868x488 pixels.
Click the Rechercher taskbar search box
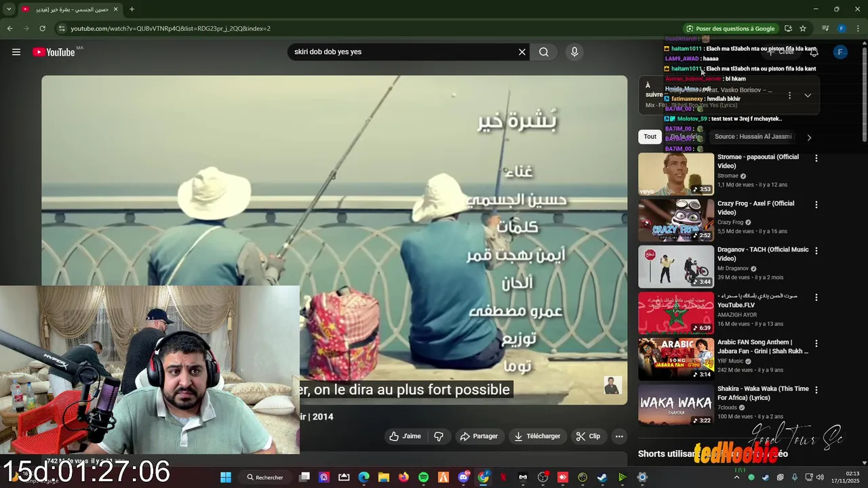click(x=265, y=477)
